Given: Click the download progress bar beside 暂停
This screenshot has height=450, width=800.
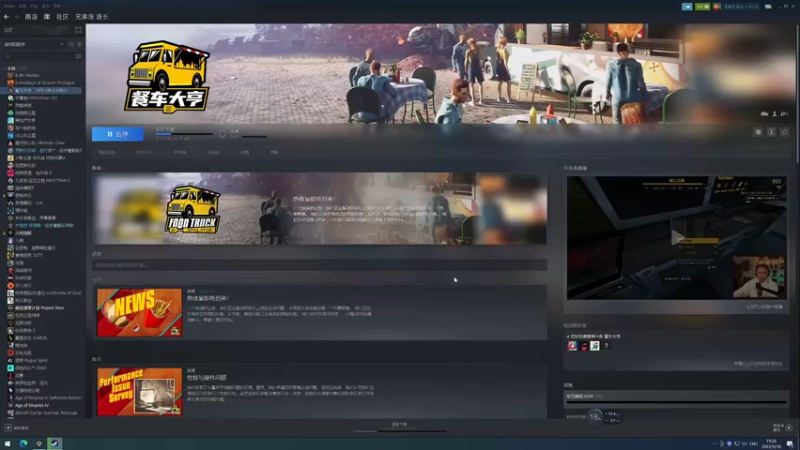Looking at the screenshot, I should (x=184, y=134).
